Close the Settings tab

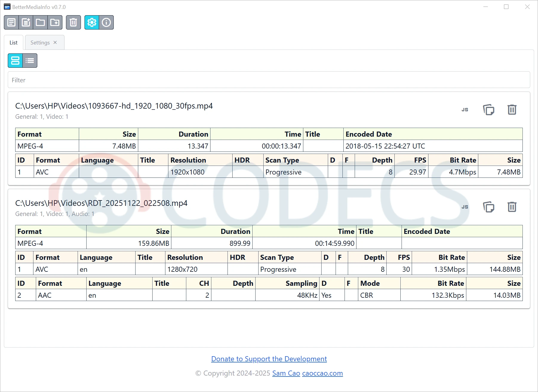(x=55, y=42)
